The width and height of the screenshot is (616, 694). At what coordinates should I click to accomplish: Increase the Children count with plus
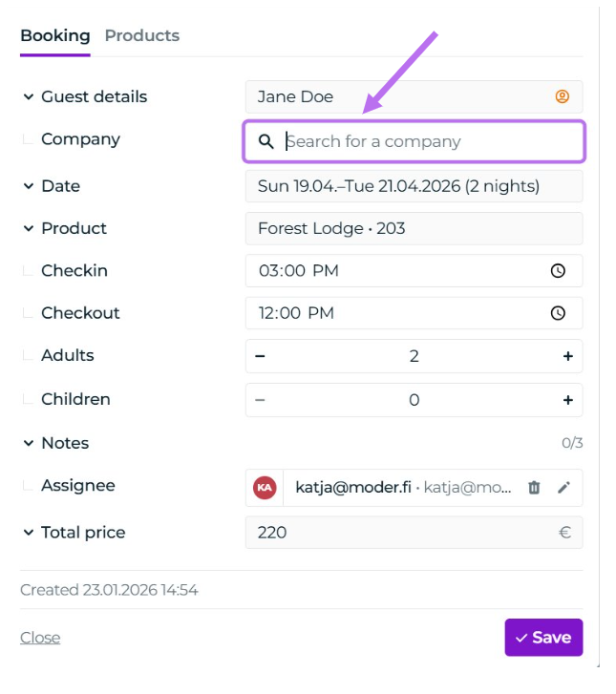[x=567, y=400]
